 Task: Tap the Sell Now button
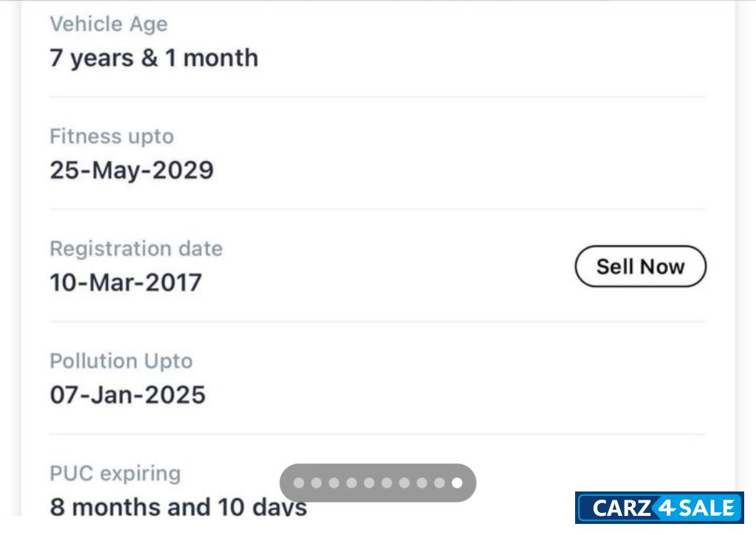pos(640,266)
